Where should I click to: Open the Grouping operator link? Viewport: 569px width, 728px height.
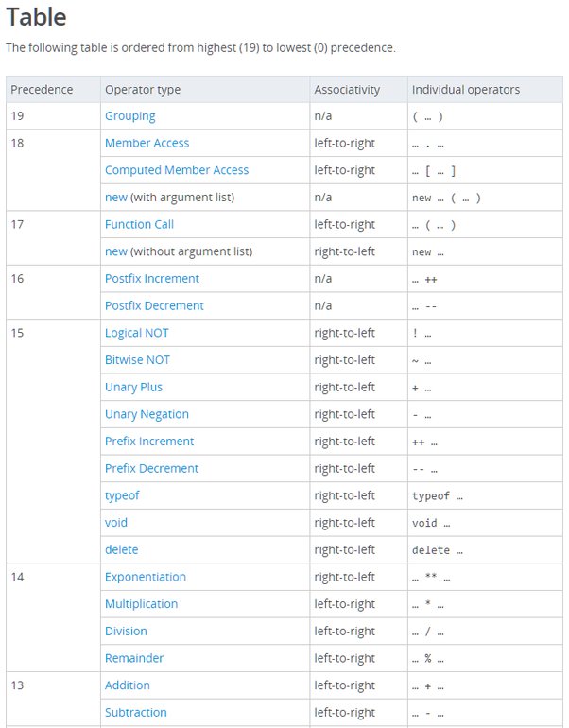(x=129, y=116)
